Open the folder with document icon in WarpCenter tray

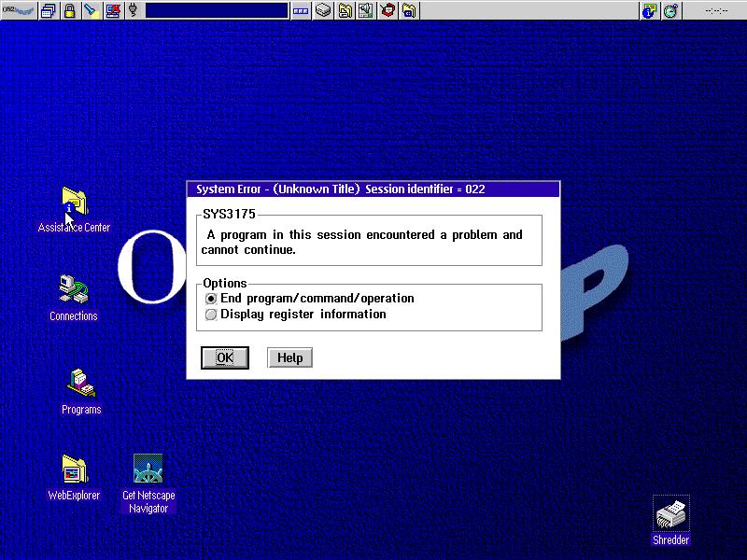coord(345,10)
